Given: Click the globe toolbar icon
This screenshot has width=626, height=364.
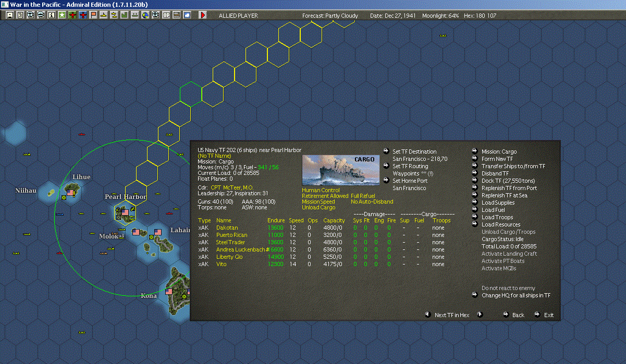Looking at the screenshot, I should pyautogui.click(x=145, y=15).
